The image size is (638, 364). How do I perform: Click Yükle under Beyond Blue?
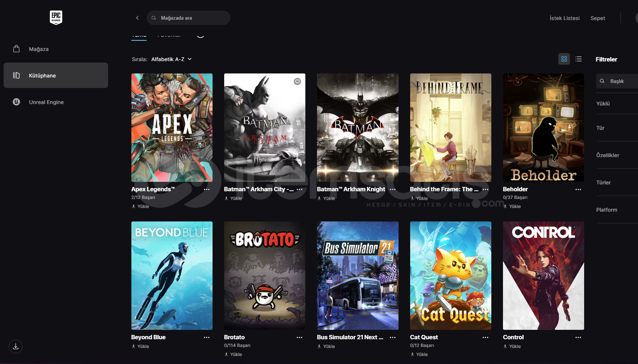click(x=140, y=346)
